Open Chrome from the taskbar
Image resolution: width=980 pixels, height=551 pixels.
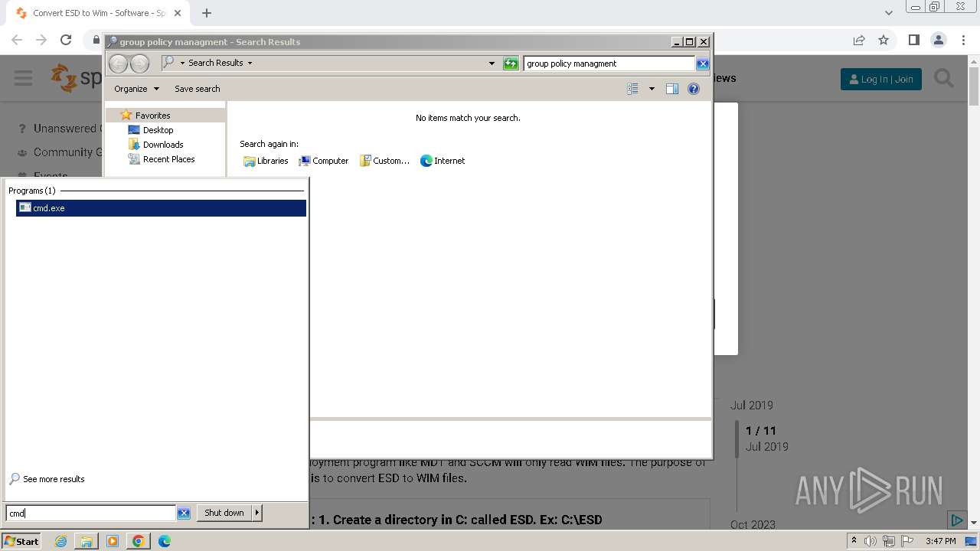tap(139, 541)
